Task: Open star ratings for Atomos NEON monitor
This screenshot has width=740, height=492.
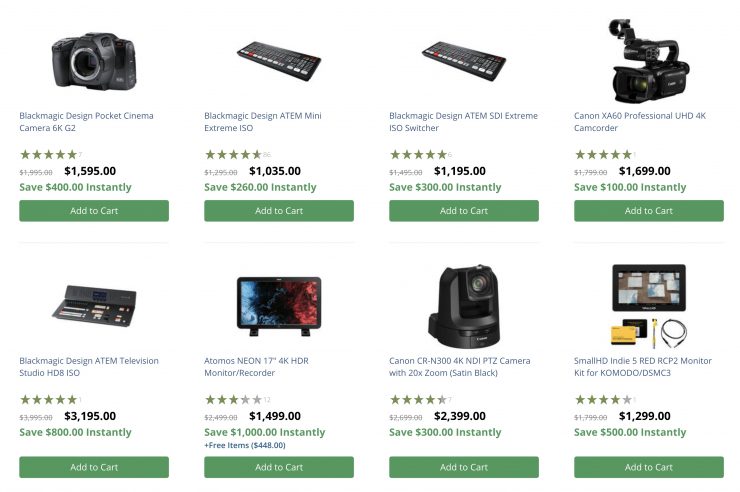Action: [233, 400]
